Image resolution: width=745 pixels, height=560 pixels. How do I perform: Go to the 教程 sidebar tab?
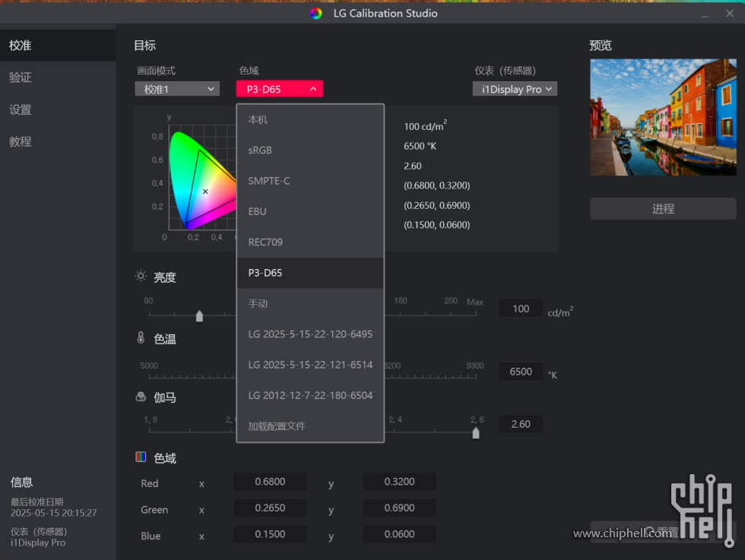pyautogui.click(x=58, y=141)
